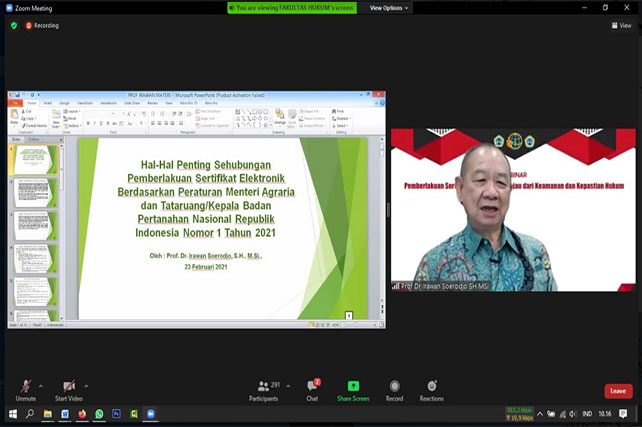The width and height of the screenshot is (642, 427).
Task: Select slide 4 thumbnail in slide panel
Action: [34, 259]
